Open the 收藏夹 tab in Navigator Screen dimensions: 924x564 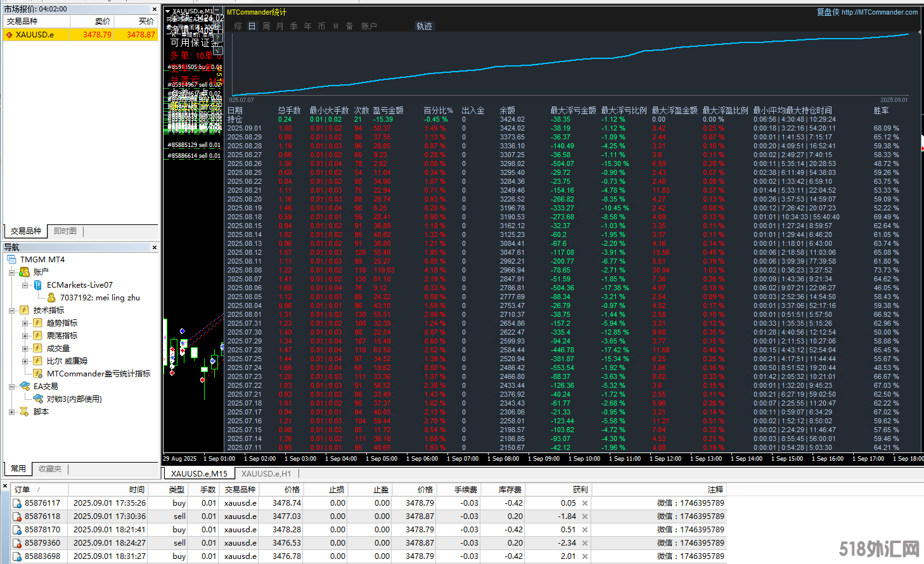[x=50, y=469]
